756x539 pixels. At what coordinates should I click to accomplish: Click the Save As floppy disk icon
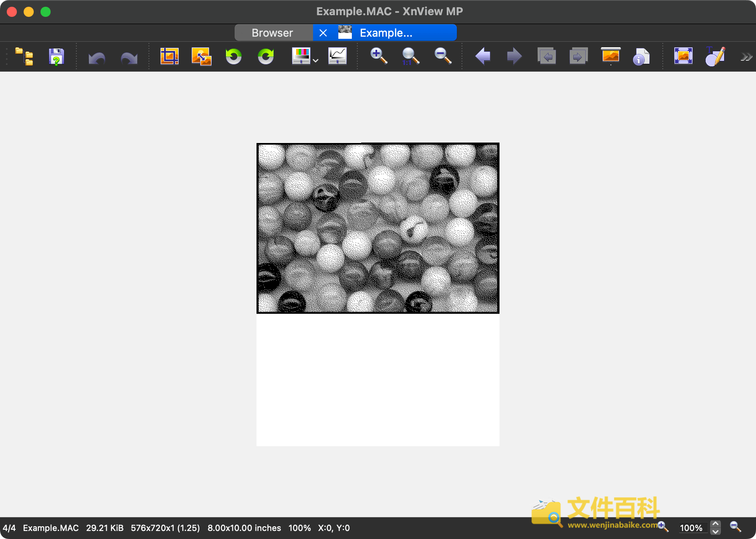pyautogui.click(x=56, y=57)
